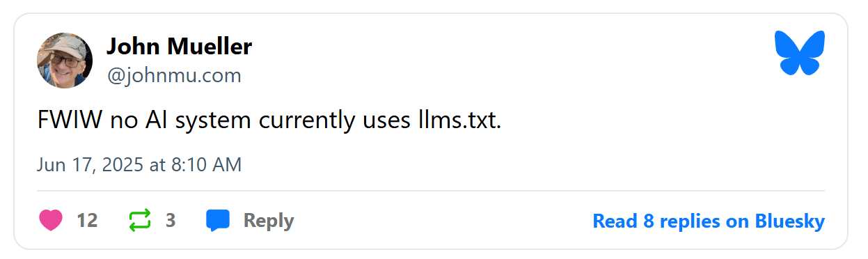Open the Jun 17, 2025 timestamp
868x259 pixels.
(139, 165)
